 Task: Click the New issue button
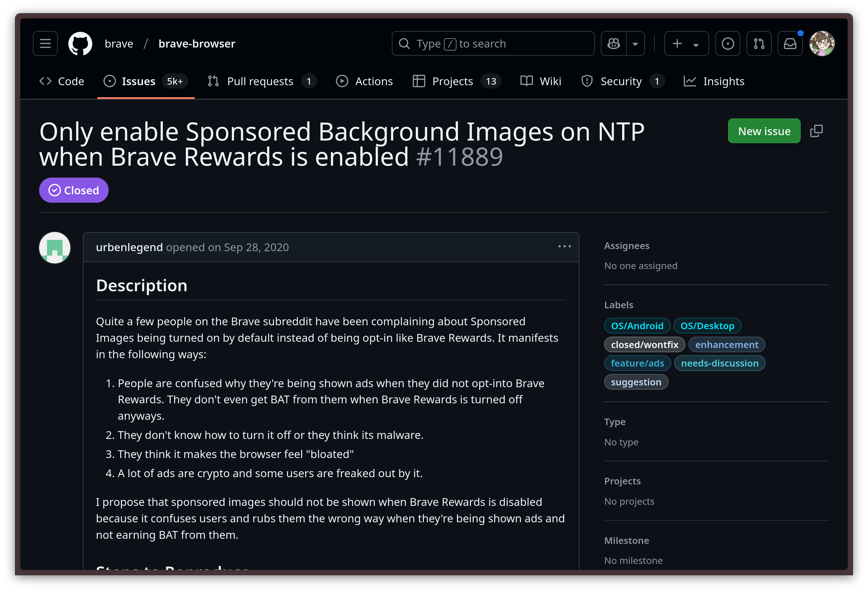click(764, 131)
